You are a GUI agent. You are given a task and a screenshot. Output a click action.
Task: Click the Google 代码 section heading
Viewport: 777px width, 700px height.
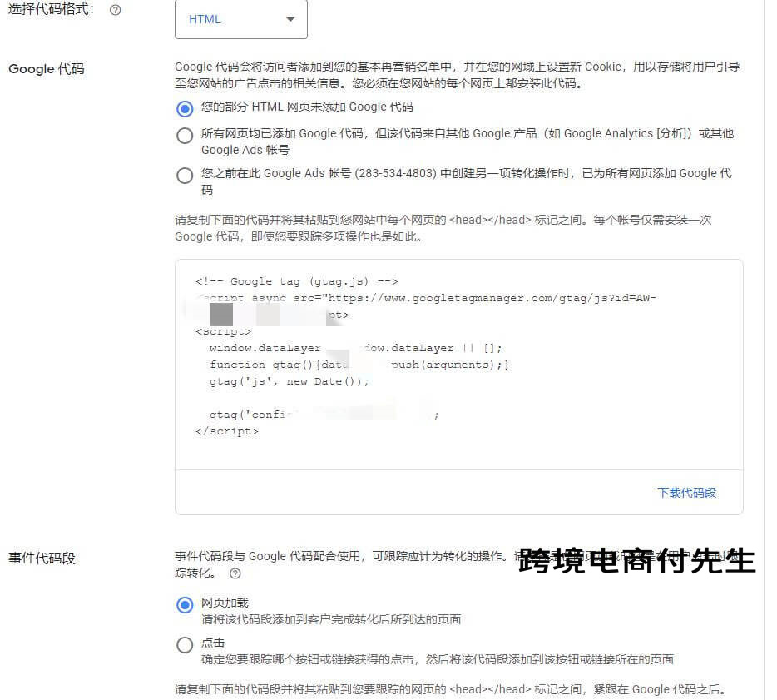point(45,69)
